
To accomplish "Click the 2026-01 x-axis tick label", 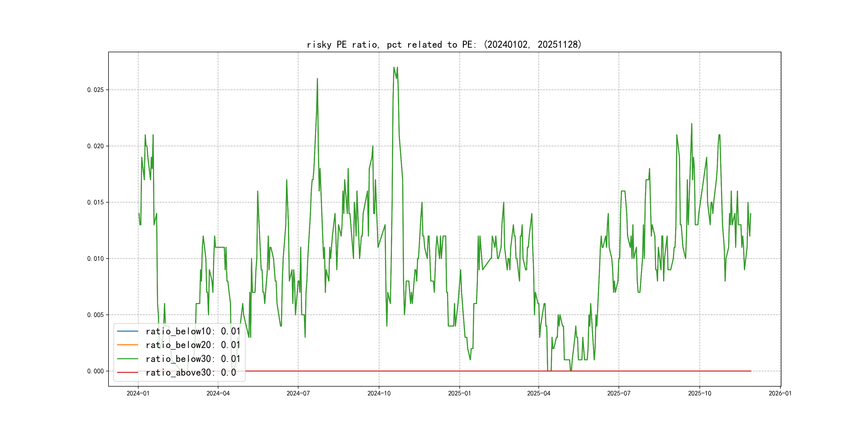I will [x=780, y=393].
